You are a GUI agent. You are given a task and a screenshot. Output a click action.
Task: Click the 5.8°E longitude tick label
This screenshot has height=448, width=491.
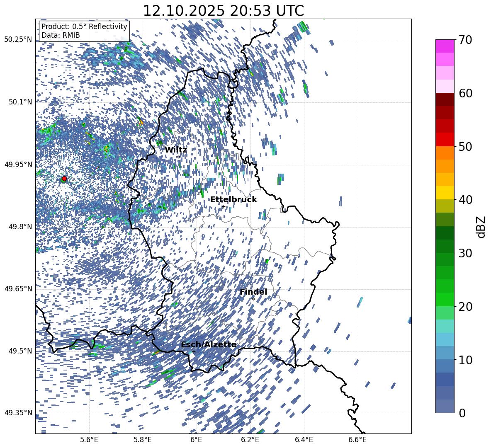143,440
